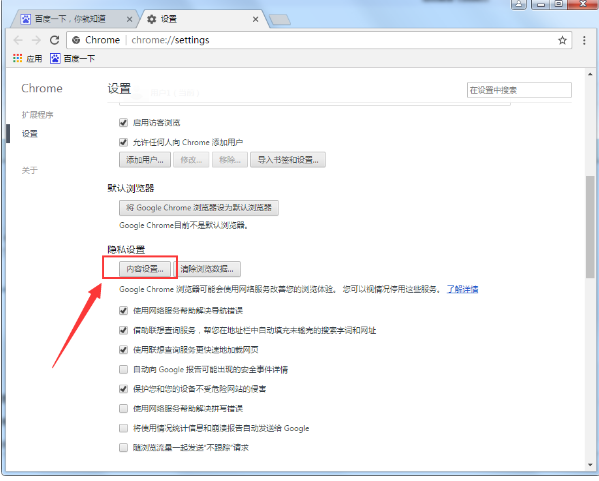Click the scrollbar up arrow

pyautogui.click(x=591, y=74)
